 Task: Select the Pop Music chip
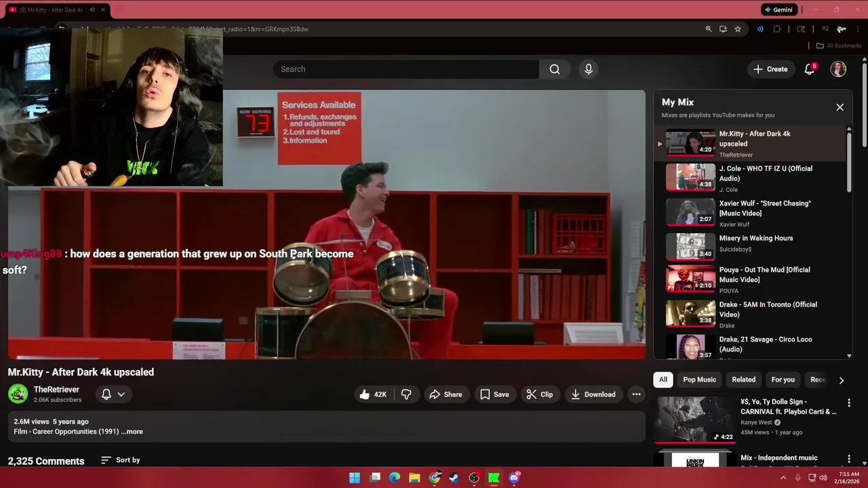pos(699,380)
